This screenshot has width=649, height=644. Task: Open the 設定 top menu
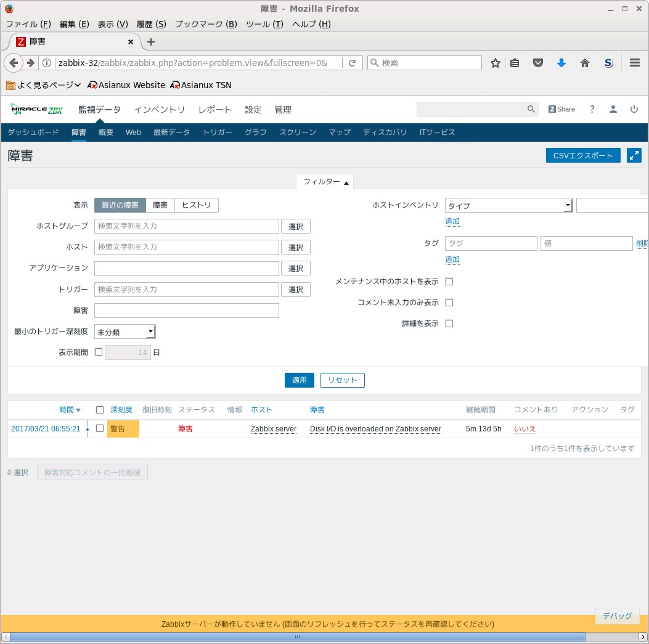click(253, 110)
